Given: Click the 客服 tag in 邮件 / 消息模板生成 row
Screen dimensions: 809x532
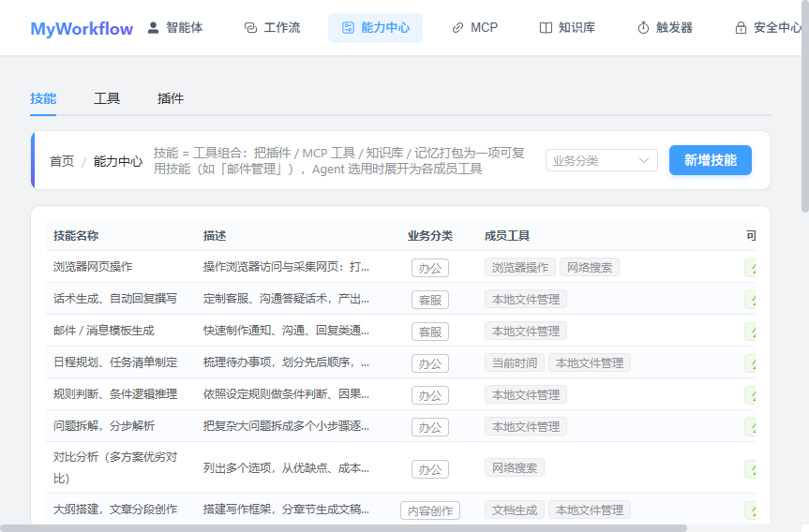Looking at the screenshot, I should (x=430, y=332).
